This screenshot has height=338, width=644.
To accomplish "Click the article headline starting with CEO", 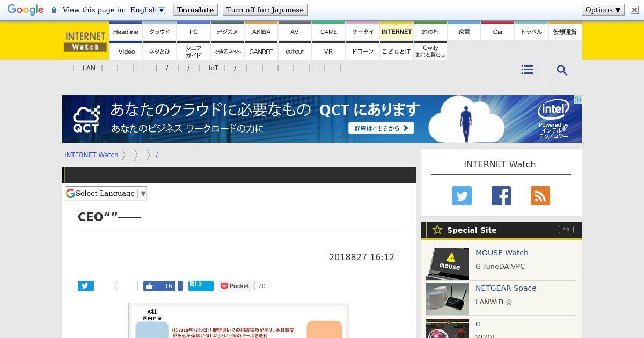I will (x=109, y=217).
